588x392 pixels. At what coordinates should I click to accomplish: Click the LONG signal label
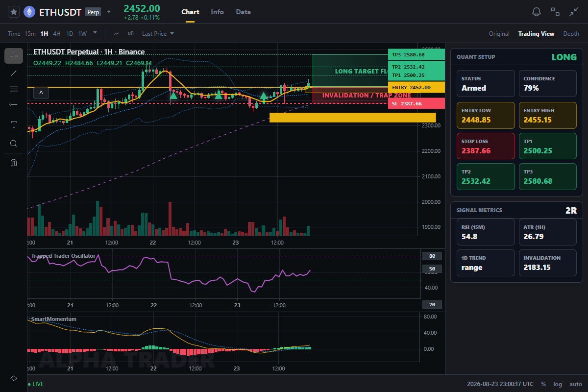pos(564,57)
